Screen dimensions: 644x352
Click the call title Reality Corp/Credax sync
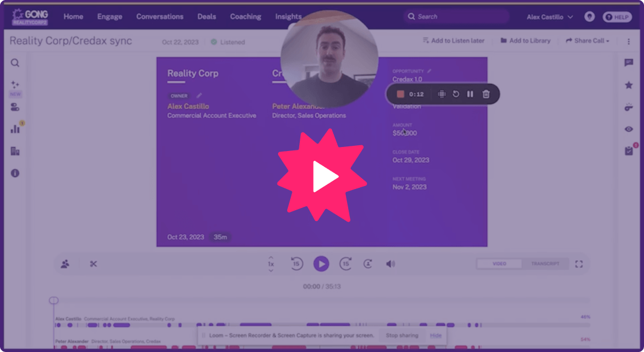tap(71, 41)
